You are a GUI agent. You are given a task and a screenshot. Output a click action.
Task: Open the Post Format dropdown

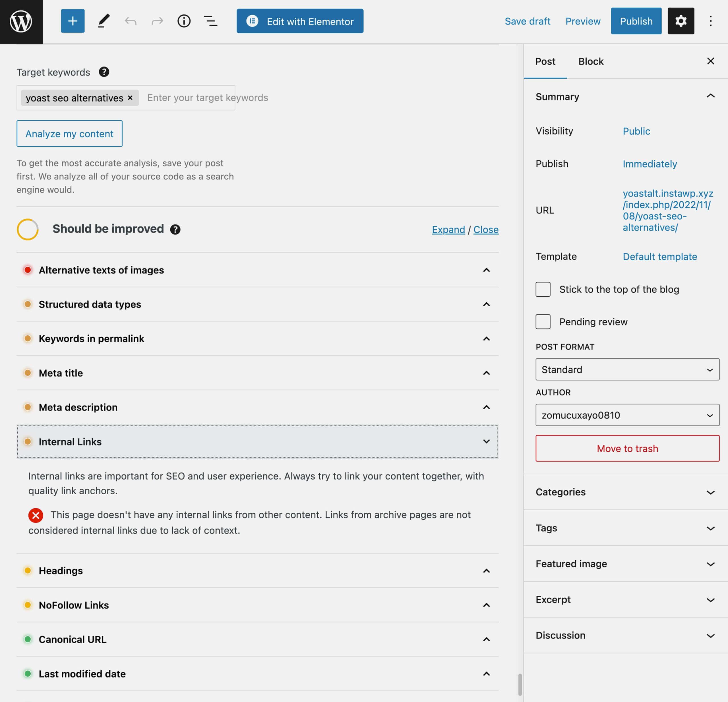[627, 369]
